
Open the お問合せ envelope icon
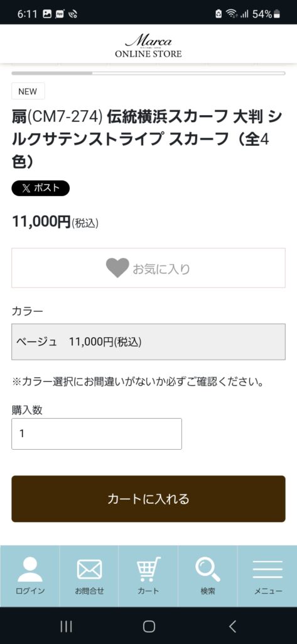tap(89, 570)
